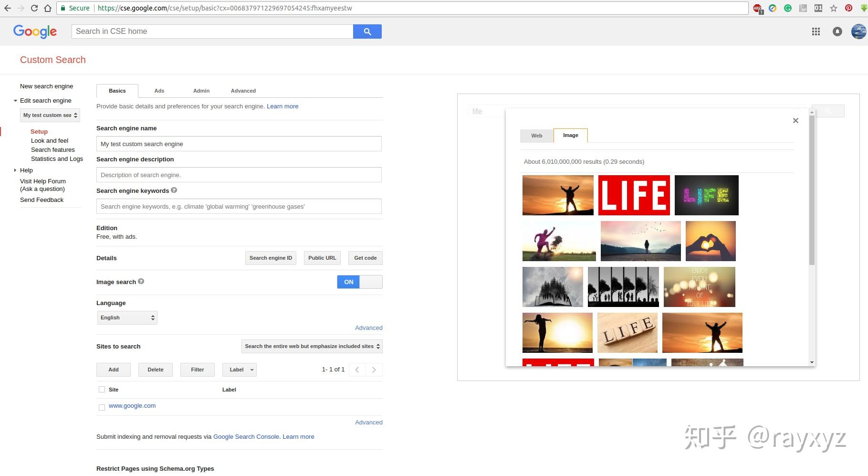The image size is (868, 476).
Task: Reload the current page
Action: coord(33,8)
